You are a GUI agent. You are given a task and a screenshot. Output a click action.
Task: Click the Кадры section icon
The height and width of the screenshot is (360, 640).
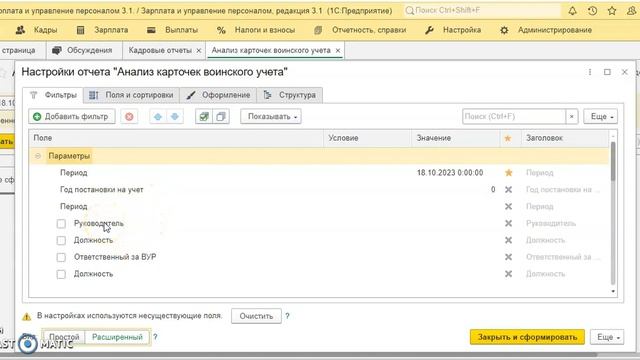point(20,30)
